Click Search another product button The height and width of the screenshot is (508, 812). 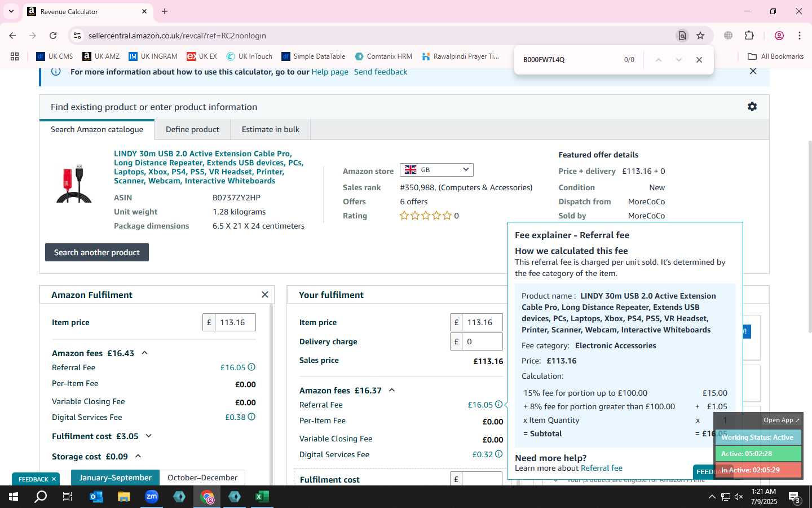pos(97,252)
